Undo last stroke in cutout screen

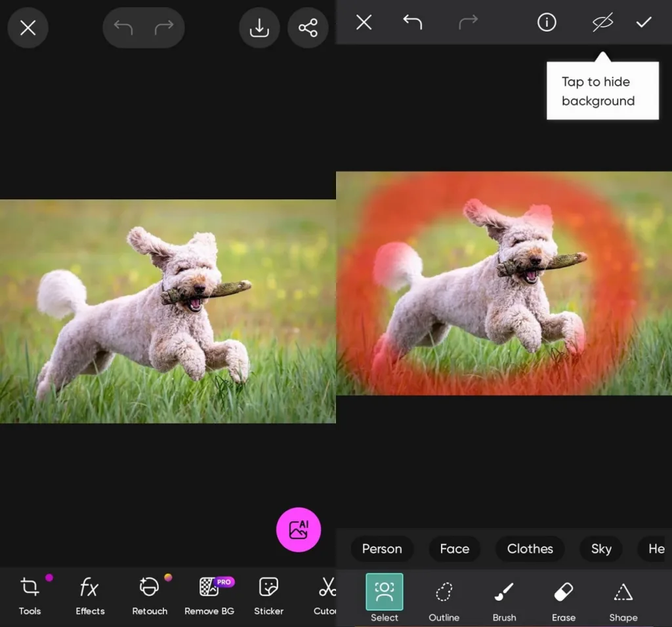pos(413,22)
